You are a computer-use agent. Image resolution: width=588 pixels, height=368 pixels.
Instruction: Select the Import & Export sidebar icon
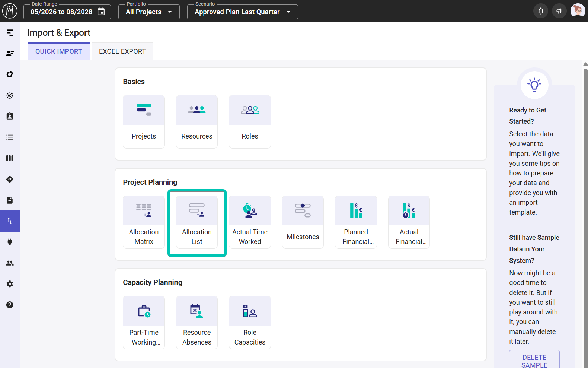click(10, 221)
